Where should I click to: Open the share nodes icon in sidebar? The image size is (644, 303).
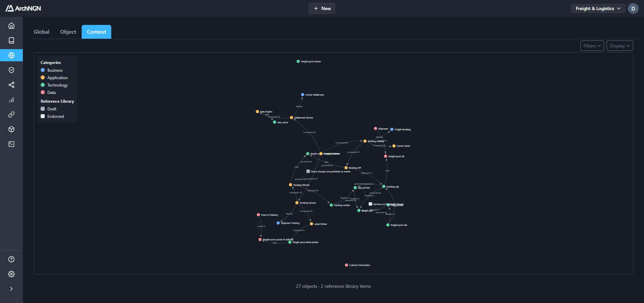(x=11, y=85)
